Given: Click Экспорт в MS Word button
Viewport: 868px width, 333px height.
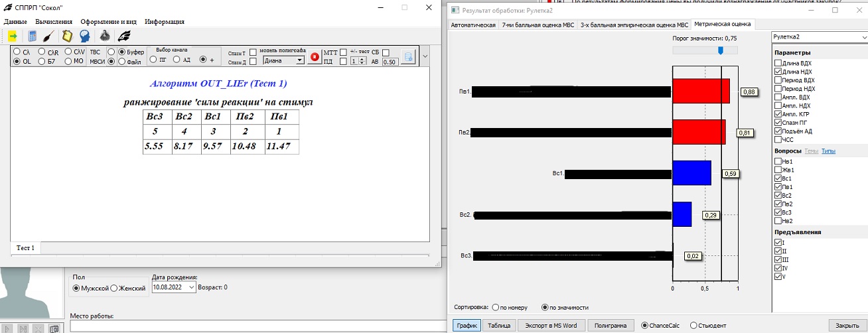Looking at the screenshot, I should [551, 326].
